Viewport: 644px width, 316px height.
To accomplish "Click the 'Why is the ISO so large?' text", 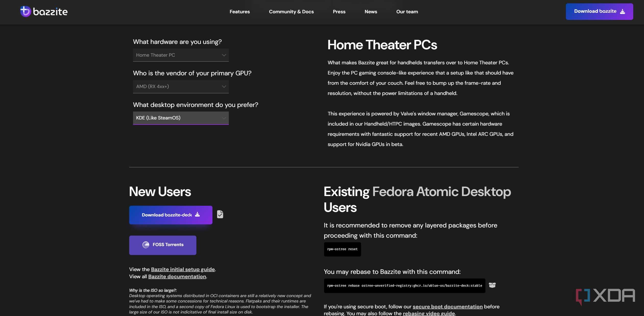I will pyautogui.click(x=153, y=290).
